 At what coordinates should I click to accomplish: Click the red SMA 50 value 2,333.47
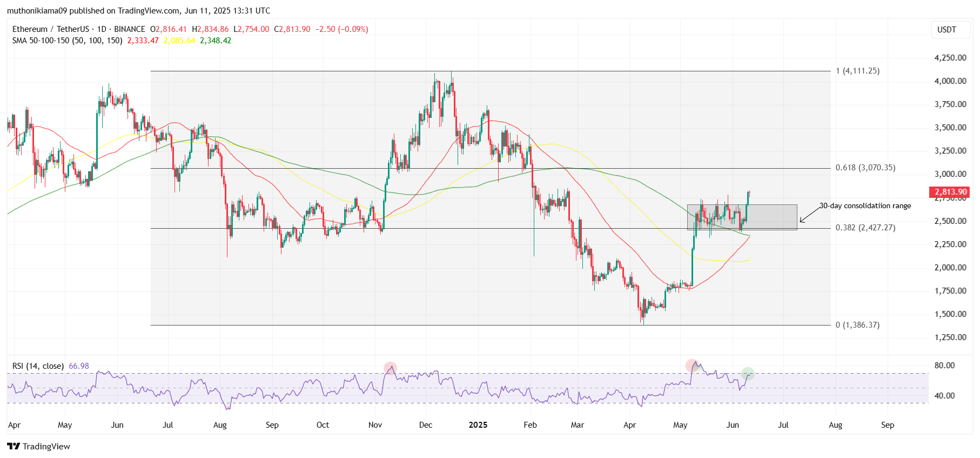pos(143,41)
